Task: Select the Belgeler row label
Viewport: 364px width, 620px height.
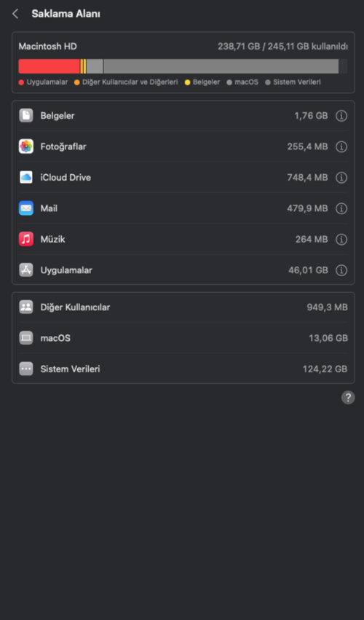Action: pyautogui.click(x=58, y=116)
